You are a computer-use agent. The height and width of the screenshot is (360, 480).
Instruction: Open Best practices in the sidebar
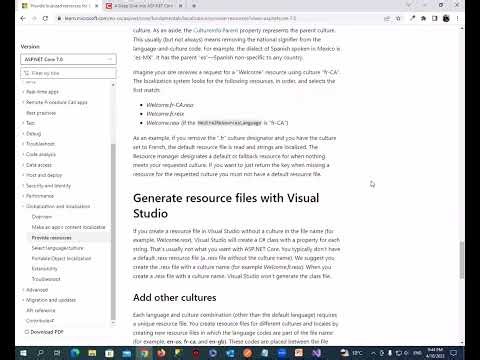tap(41, 113)
